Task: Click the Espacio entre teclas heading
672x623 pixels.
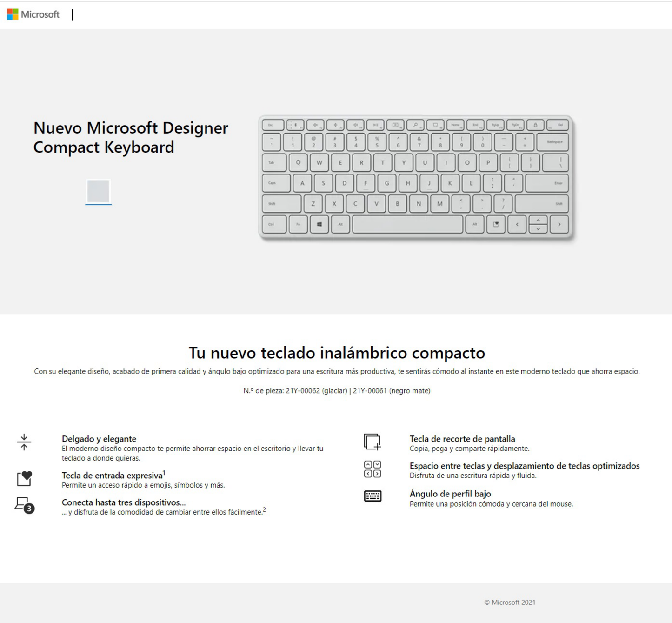Action: click(525, 466)
